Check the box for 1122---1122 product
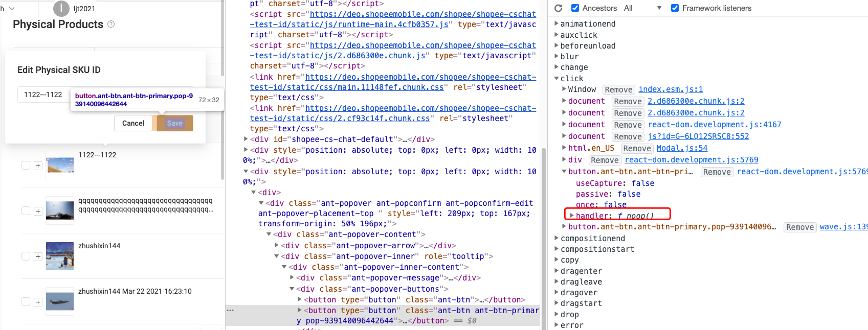Image resolution: width=868 pixels, height=330 pixels. 26,166
